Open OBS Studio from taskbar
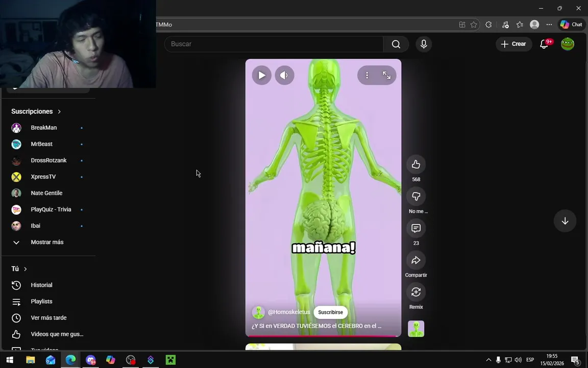The image size is (588, 368). coord(131,360)
